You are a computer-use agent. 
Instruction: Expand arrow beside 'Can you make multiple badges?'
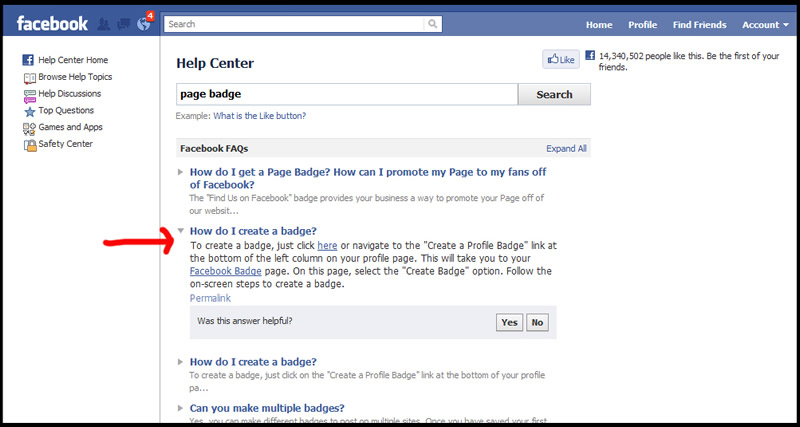coord(180,409)
